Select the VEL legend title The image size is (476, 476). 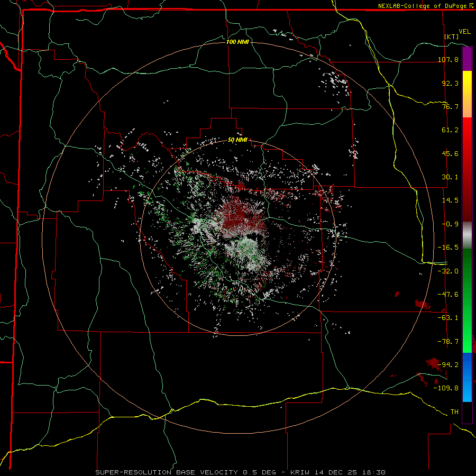point(465,32)
